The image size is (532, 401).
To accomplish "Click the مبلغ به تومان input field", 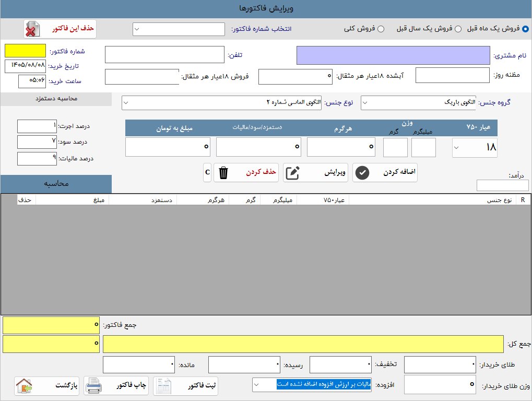I will click(x=168, y=147).
